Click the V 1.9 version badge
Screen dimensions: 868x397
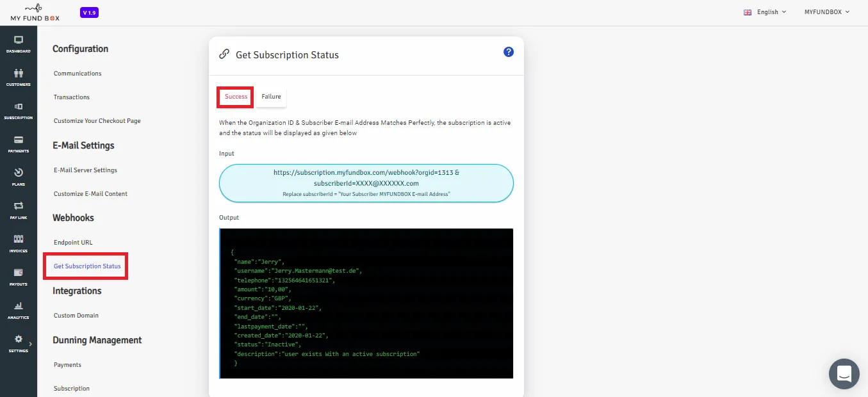click(x=89, y=12)
